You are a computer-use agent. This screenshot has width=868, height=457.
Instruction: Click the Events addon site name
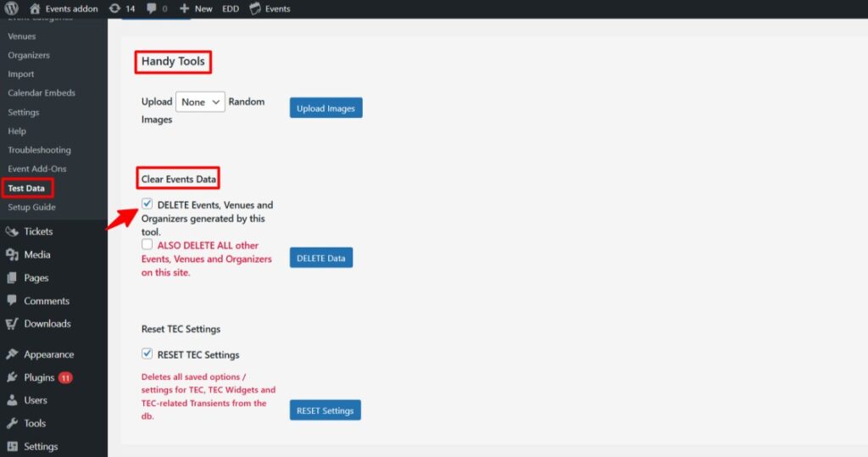[71, 8]
